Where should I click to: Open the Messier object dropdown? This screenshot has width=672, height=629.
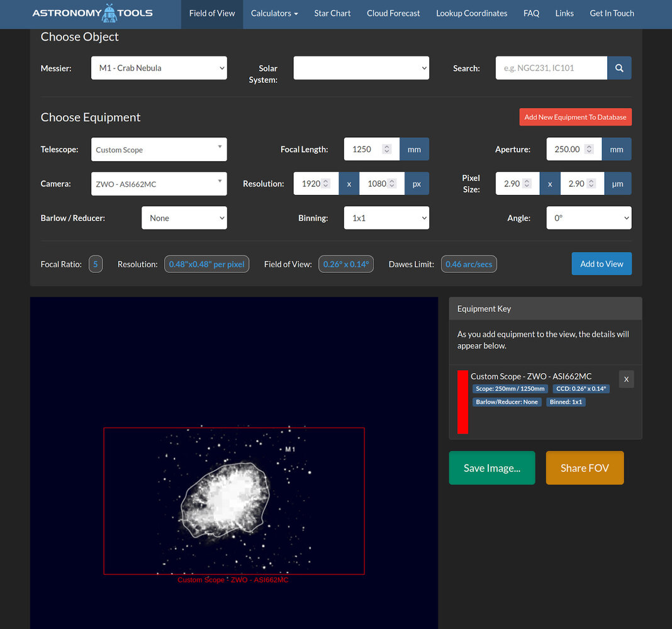[159, 68]
